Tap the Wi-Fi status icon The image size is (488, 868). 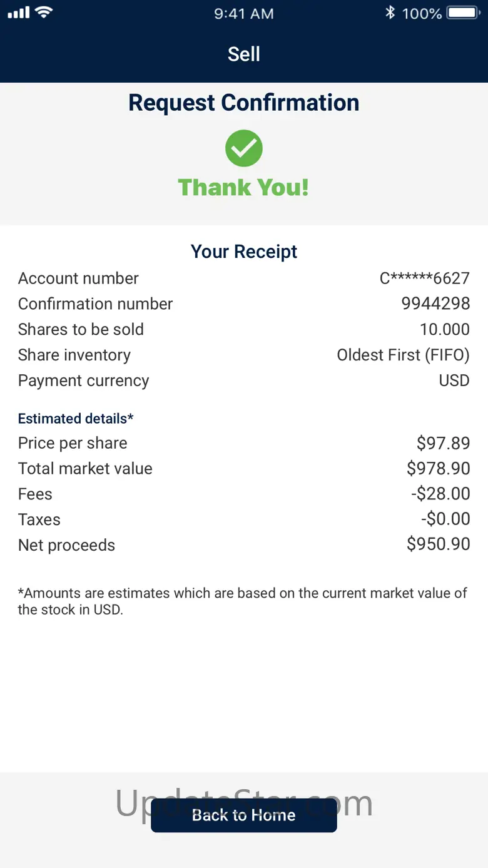[44, 13]
